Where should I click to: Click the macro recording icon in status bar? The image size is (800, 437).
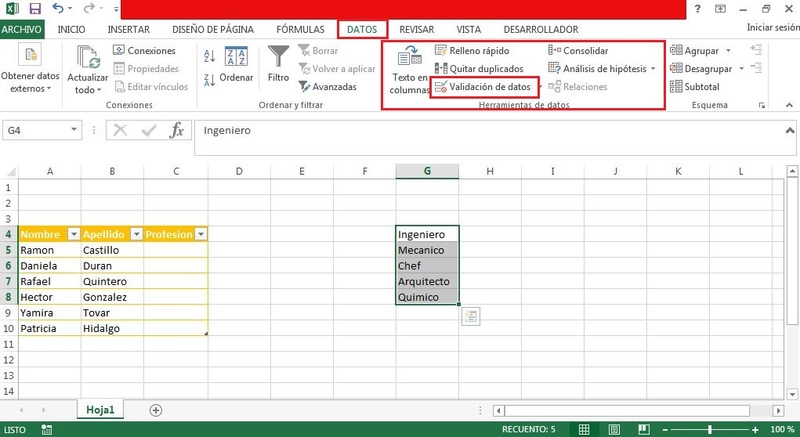[x=46, y=429]
